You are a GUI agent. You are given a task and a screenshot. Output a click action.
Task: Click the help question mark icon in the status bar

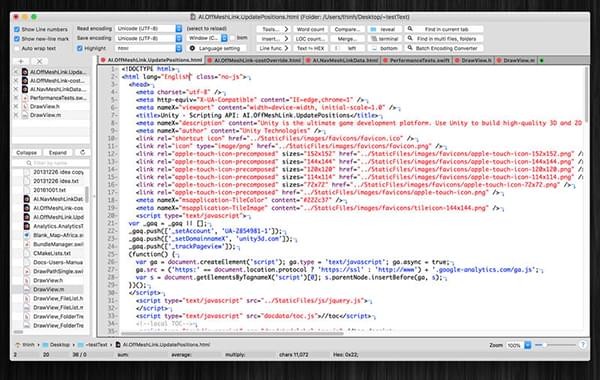coord(582,345)
